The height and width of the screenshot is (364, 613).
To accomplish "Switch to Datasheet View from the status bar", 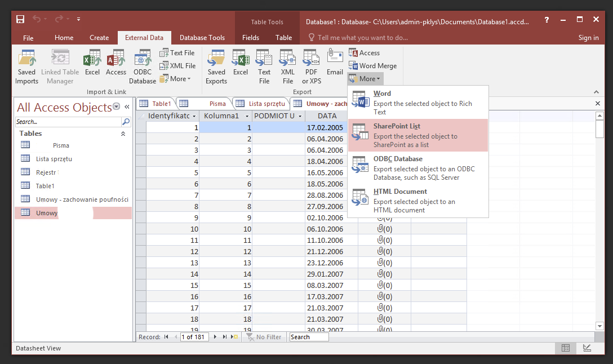I will (x=566, y=348).
